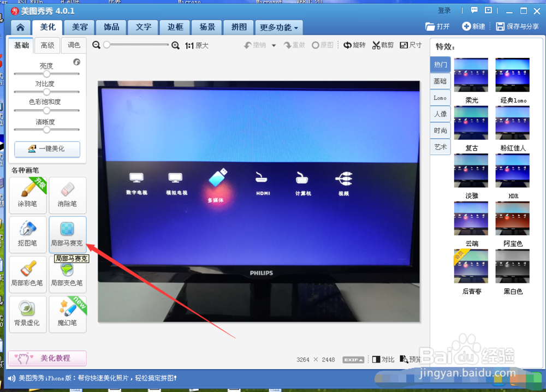The width and height of the screenshot is (546, 392).
Task: Open the 高级 adjustment sub-tab
Action: click(48, 46)
